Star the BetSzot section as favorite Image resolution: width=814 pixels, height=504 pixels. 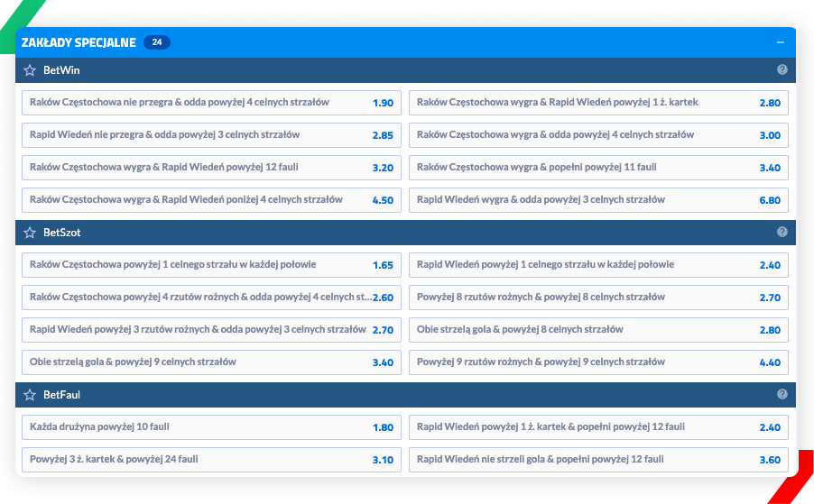tap(30, 233)
